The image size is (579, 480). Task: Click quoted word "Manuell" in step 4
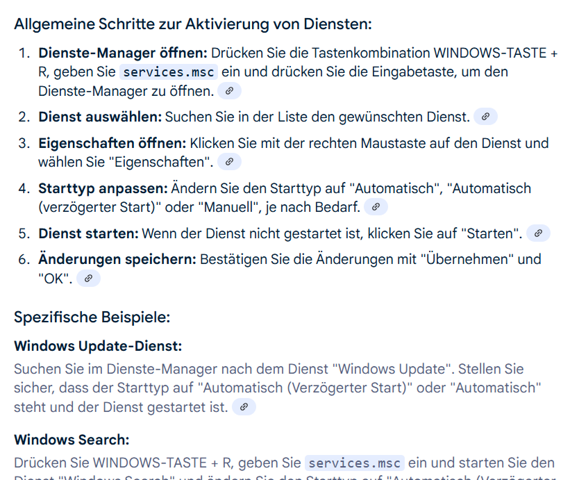pos(228,207)
